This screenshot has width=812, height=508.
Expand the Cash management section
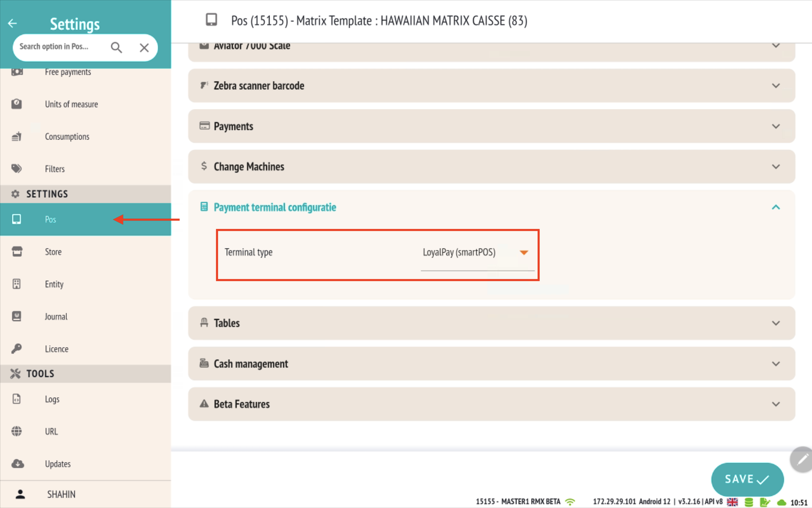[x=776, y=364]
